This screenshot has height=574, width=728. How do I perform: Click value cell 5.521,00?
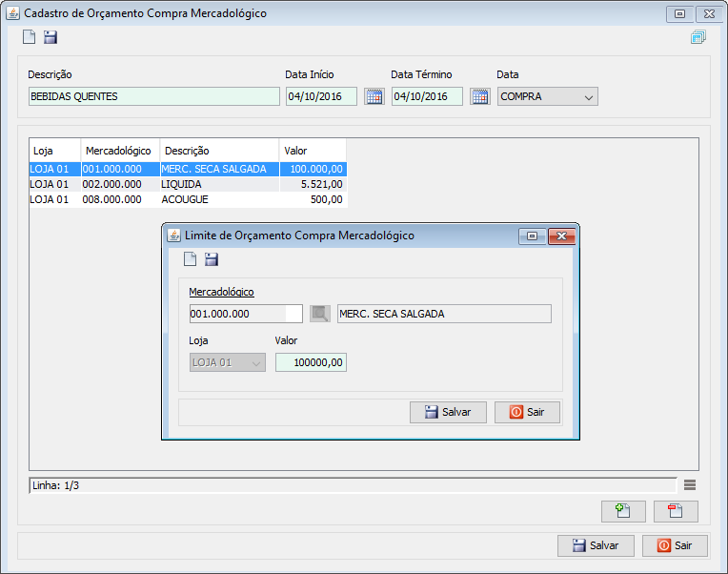[x=313, y=184]
